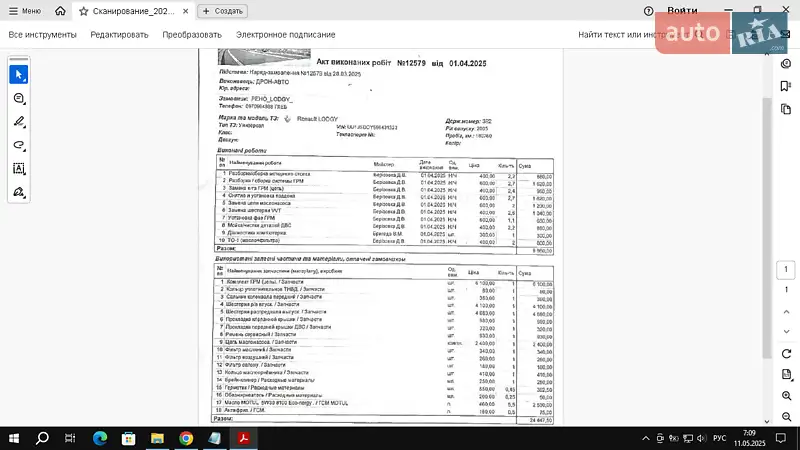
Task: Open the Windows Start menu
Action: (14, 438)
